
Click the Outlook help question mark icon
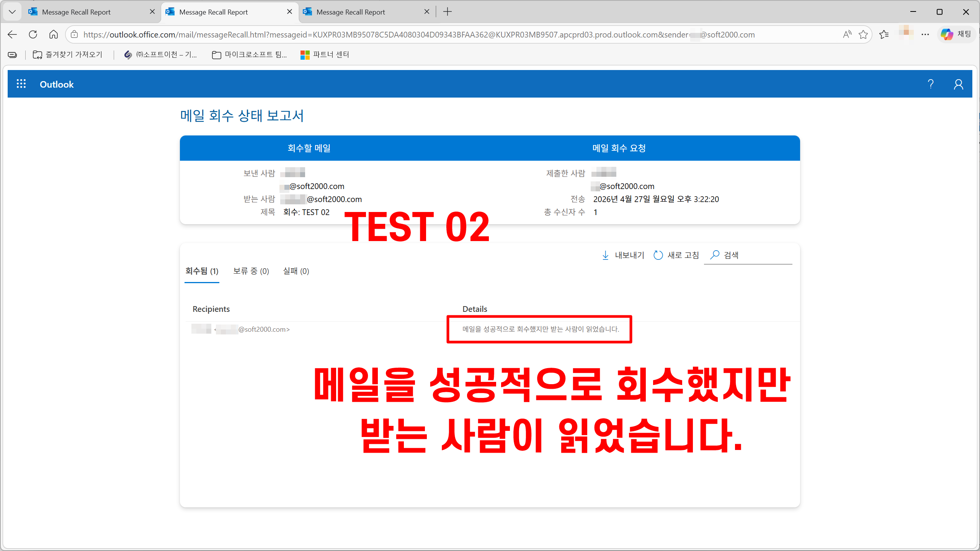931,84
